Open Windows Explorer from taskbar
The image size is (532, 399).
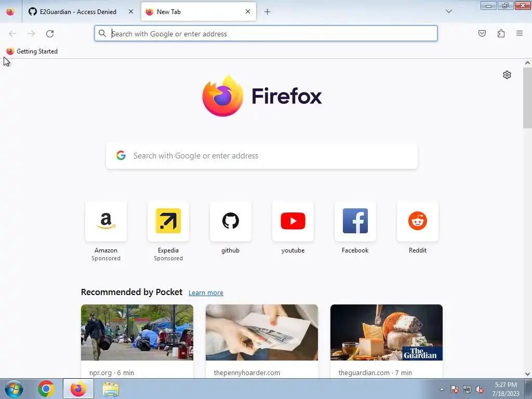(x=111, y=390)
